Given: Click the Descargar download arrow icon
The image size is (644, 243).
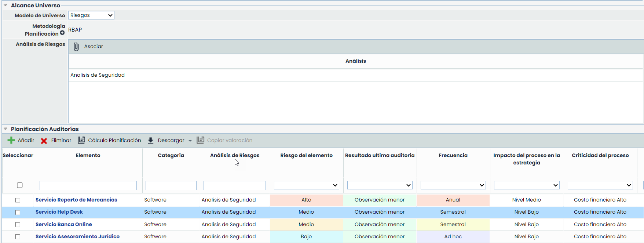Looking at the screenshot, I should click(x=150, y=141).
